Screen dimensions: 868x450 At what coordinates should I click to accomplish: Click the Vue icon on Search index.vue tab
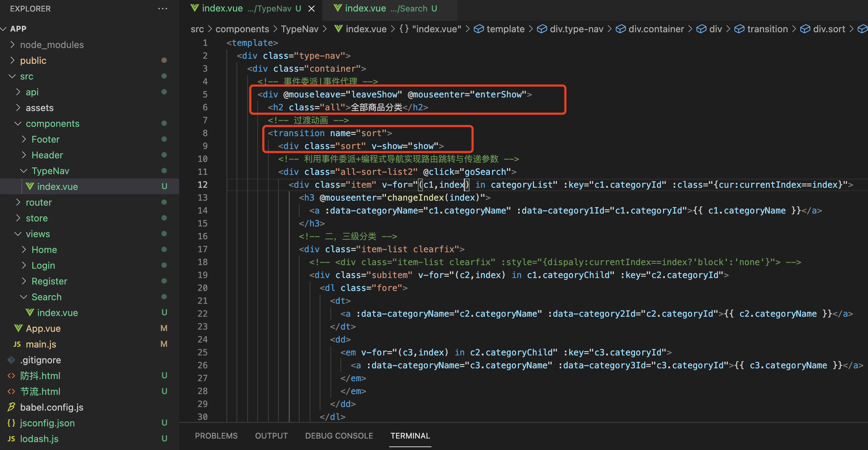click(x=337, y=8)
